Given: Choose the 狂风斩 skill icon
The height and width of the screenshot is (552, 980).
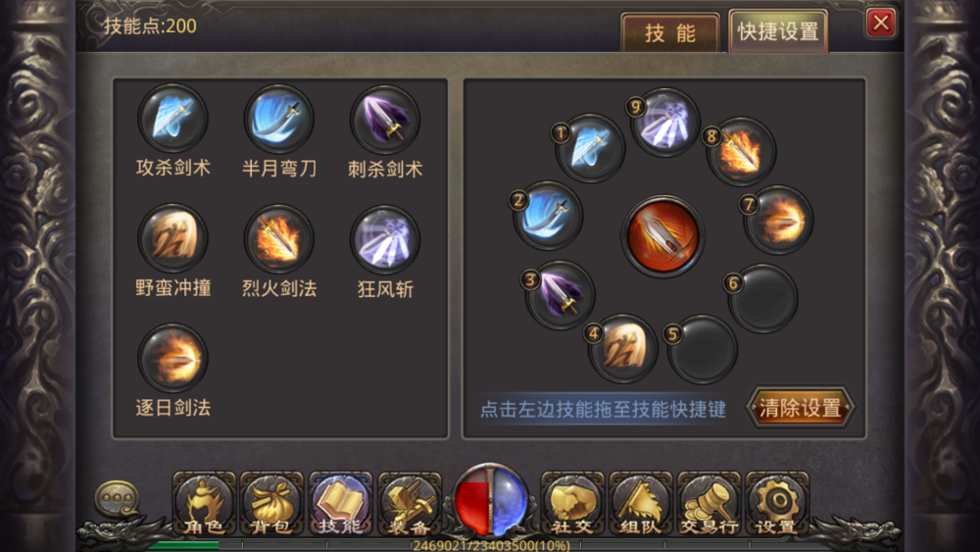Looking at the screenshot, I should 385,239.
